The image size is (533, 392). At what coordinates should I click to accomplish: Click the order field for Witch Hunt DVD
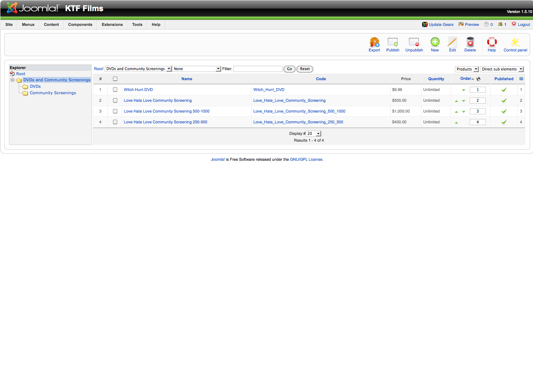[x=478, y=90]
